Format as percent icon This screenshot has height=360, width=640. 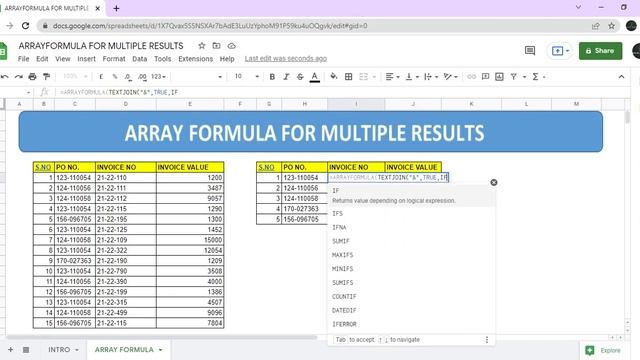coord(115,77)
